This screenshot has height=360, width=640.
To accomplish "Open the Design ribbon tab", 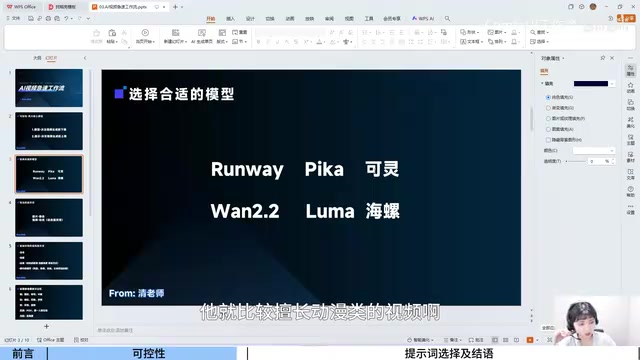I will (x=250, y=19).
